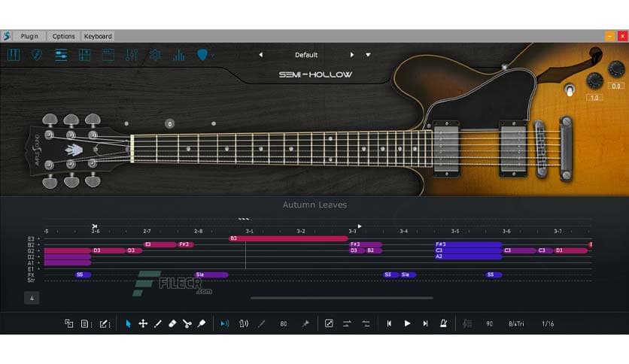Click the pattern number 4 box

point(32,298)
